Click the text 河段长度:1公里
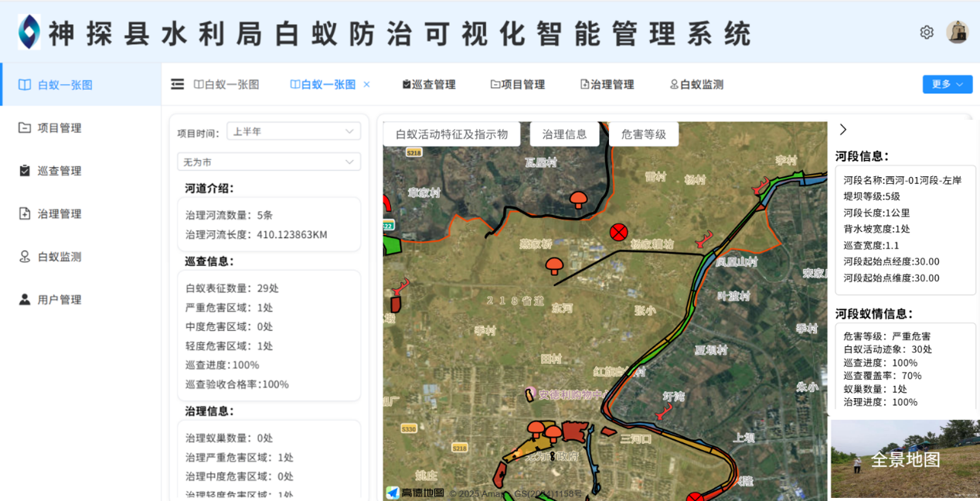The height and width of the screenshot is (501, 980). tap(876, 213)
